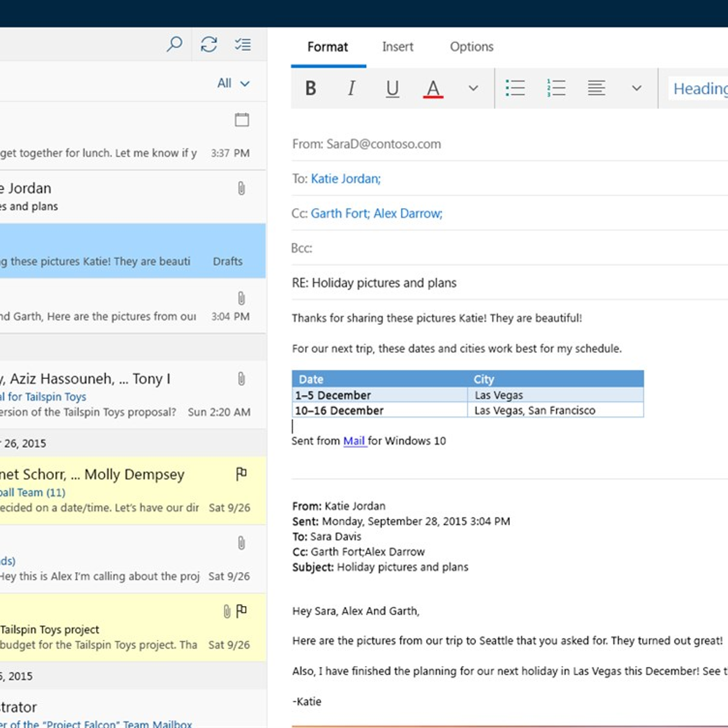Click the 'Las Vegas, San Francisco' cell
Viewport: 728px width, 728px height.
tap(556, 410)
